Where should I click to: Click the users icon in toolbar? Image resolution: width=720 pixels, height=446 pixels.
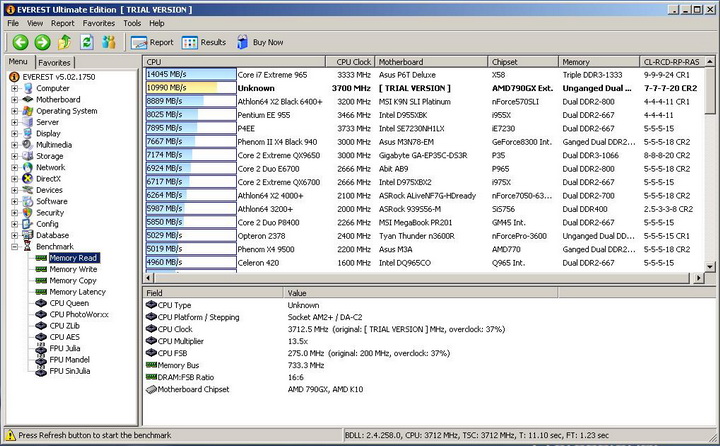click(109, 42)
